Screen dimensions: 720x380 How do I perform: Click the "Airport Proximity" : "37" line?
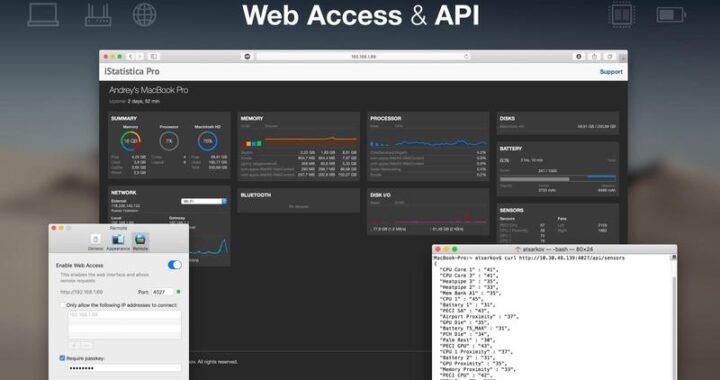pyautogui.click(x=479, y=317)
